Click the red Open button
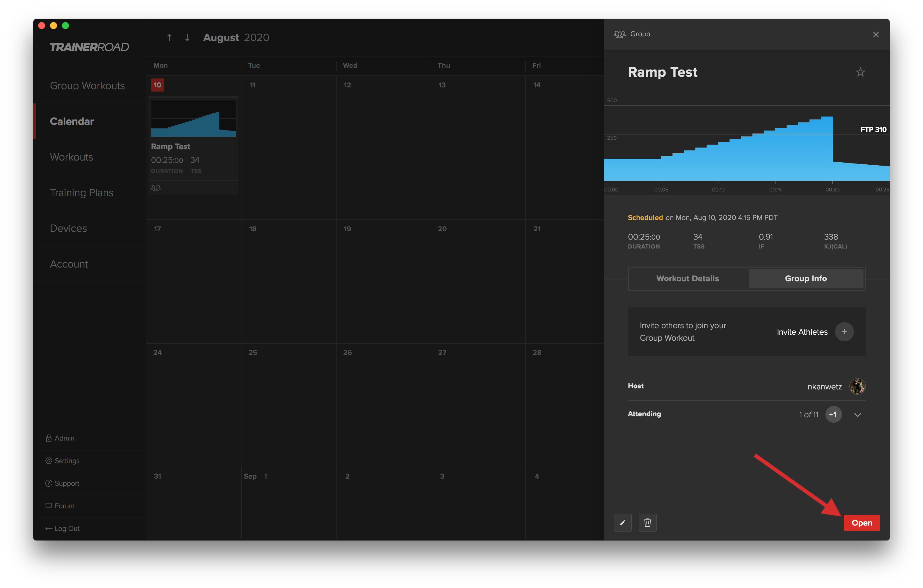Screen dimensions: 923x588 point(862,523)
